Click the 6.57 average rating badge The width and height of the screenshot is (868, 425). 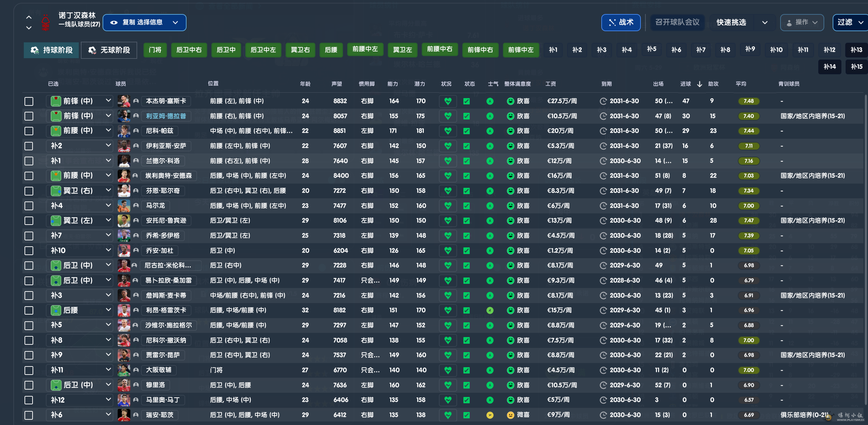pyautogui.click(x=749, y=400)
